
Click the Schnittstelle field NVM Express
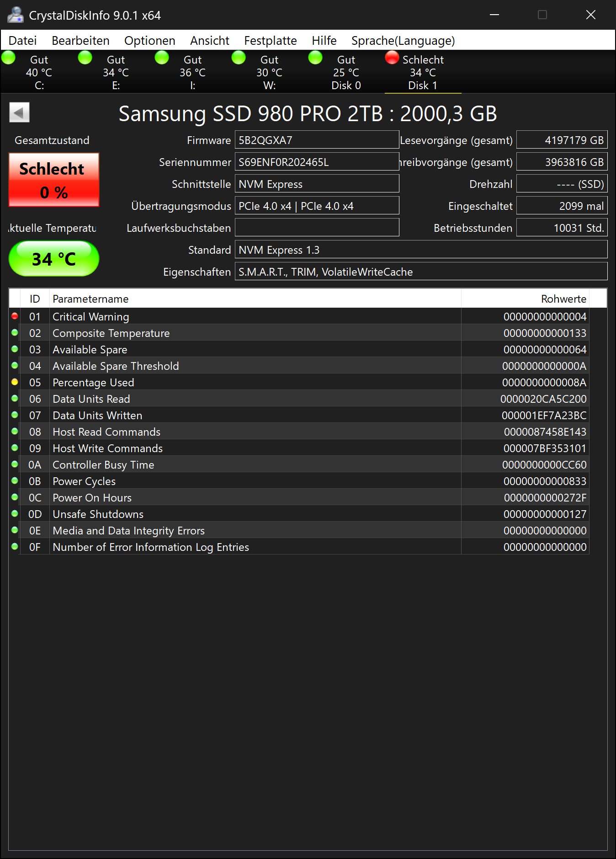pos(317,184)
